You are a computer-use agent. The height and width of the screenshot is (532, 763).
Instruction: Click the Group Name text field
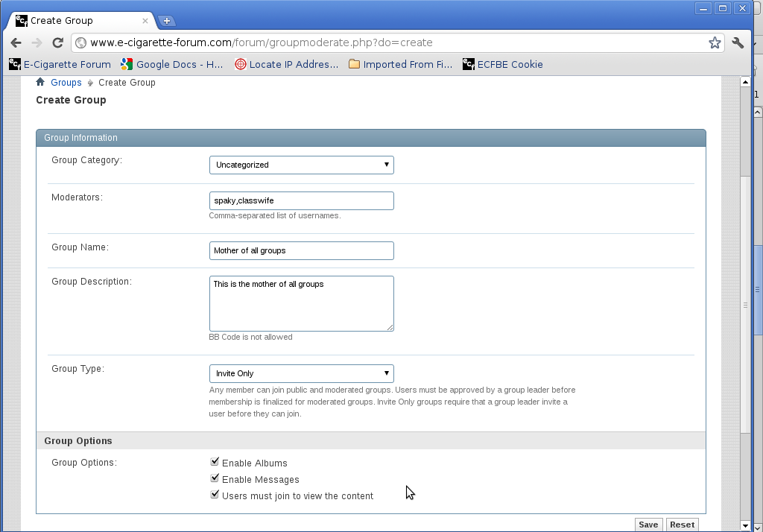point(301,250)
